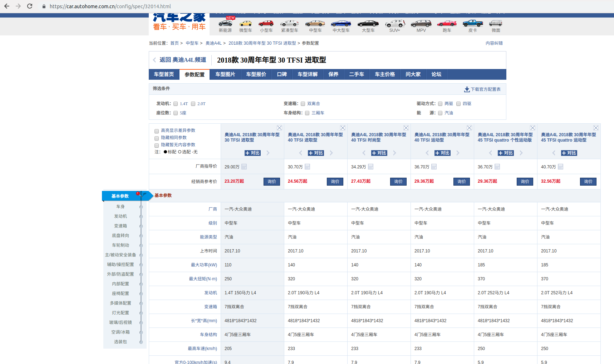
Task: Open the price calculator icon beside 40.70万
Action: (561, 167)
